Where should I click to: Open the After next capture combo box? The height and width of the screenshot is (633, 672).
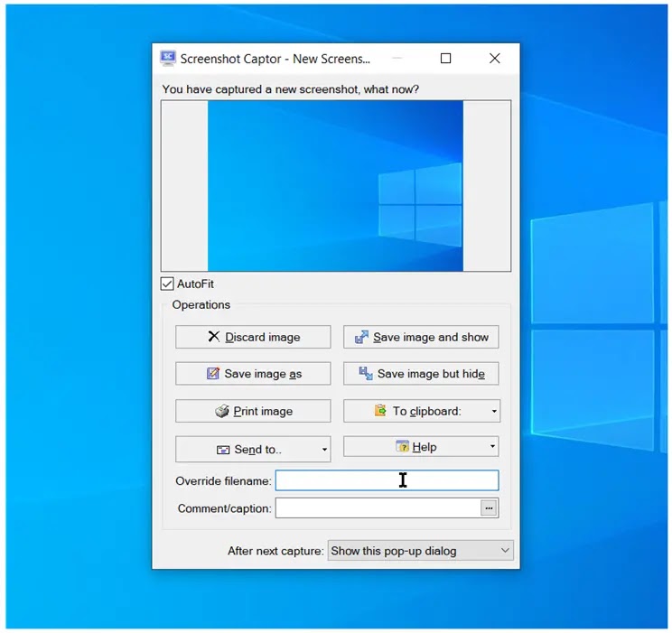coord(420,551)
